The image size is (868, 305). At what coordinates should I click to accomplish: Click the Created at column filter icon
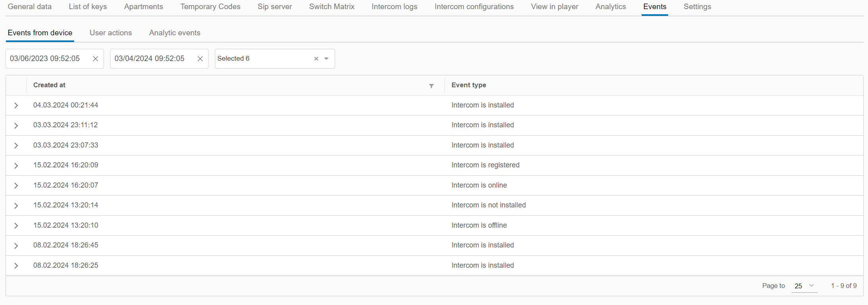coord(431,86)
